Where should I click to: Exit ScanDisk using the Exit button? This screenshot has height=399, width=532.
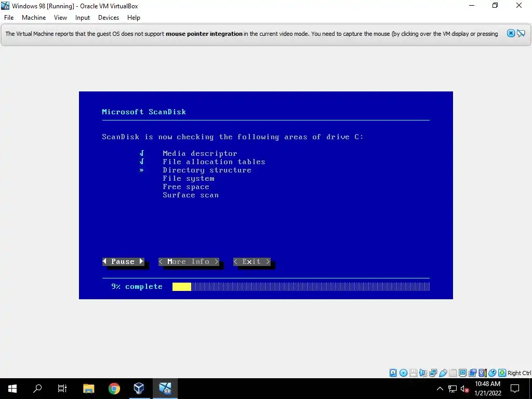point(252,262)
